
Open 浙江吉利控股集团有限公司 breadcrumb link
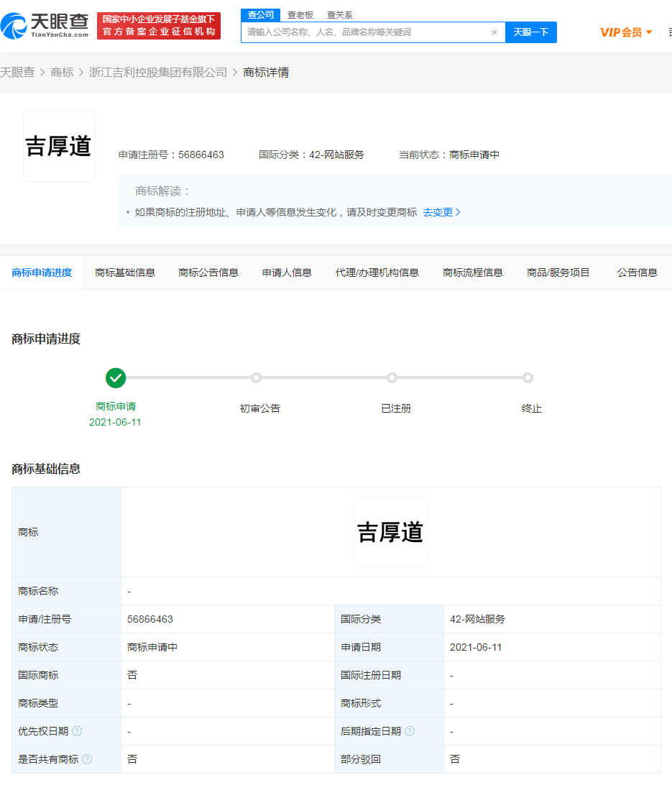pyautogui.click(x=156, y=72)
